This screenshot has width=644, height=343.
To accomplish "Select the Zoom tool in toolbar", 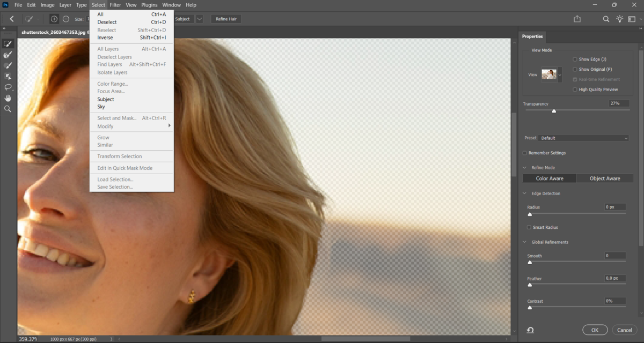I will click(8, 109).
